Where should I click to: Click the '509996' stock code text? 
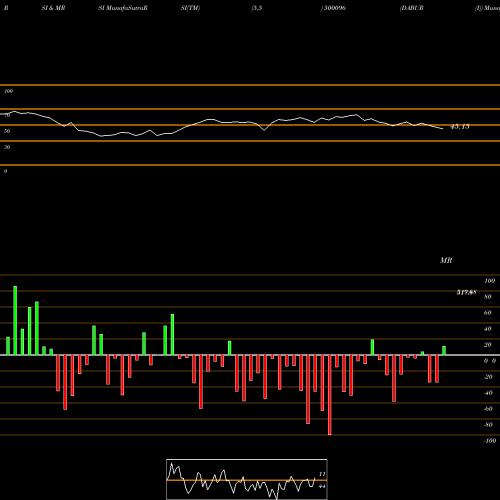pos(334,8)
